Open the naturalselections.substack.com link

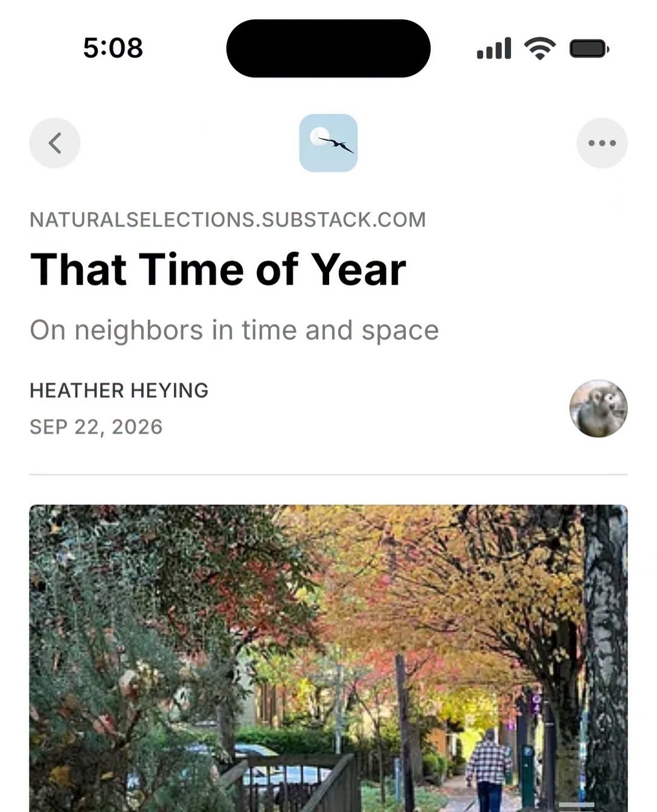coord(228,219)
